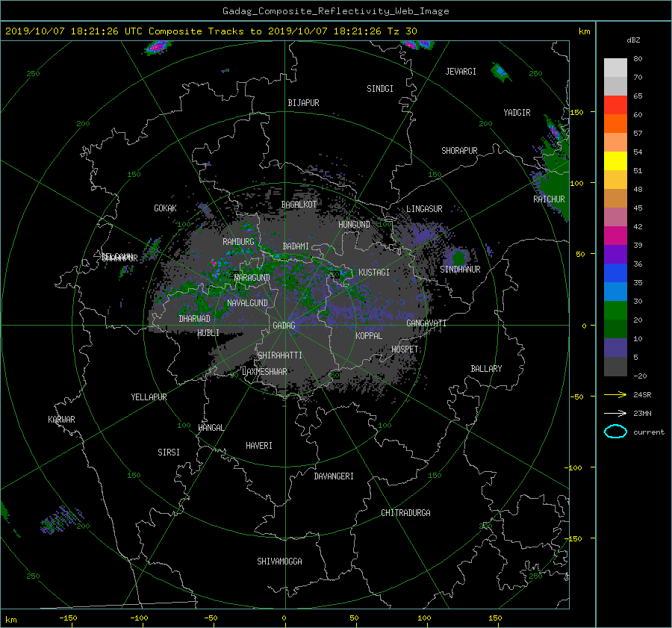Select the red 65-60 dBZ legend swatch
The width and height of the screenshot is (672, 628).
[x=615, y=105]
